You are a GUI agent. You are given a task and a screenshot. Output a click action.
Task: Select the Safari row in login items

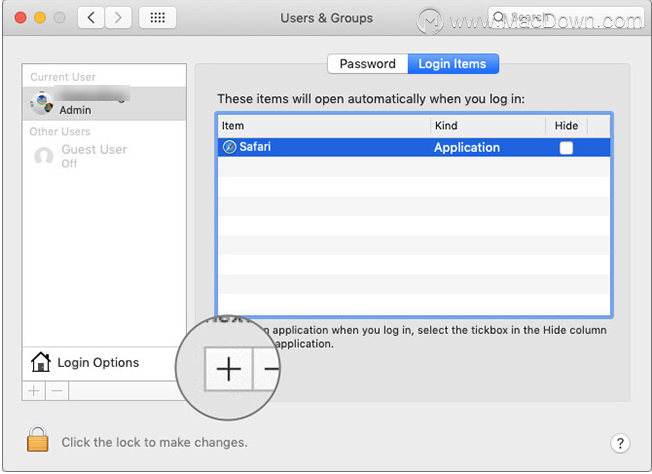pyautogui.click(x=414, y=147)
